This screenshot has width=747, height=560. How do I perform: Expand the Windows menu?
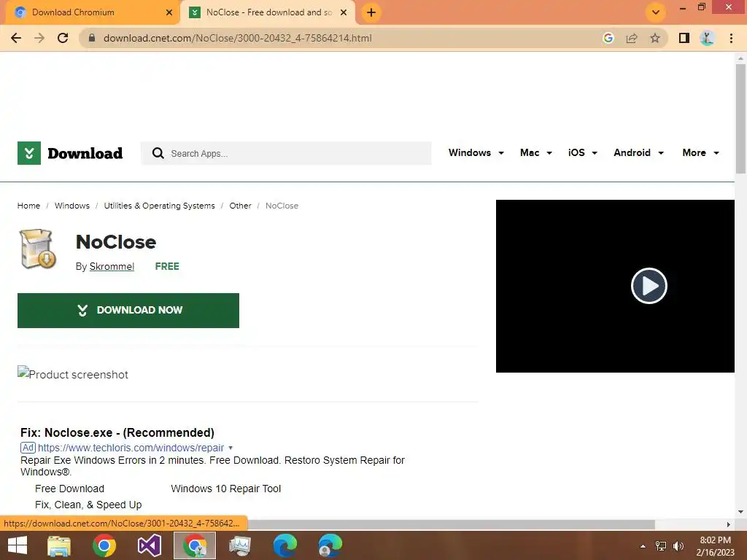coord(476,153)
